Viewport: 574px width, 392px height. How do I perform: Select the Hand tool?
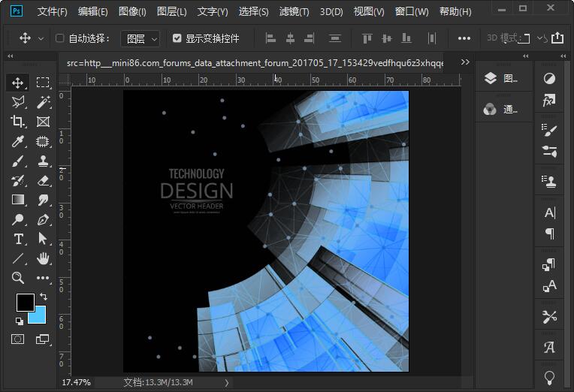tap(43, 258)
